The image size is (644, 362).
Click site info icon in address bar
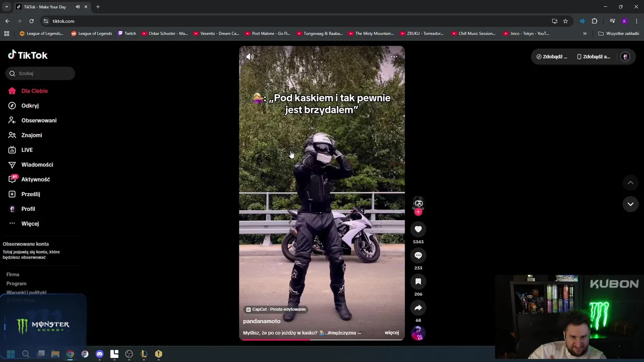pos(46,21)
